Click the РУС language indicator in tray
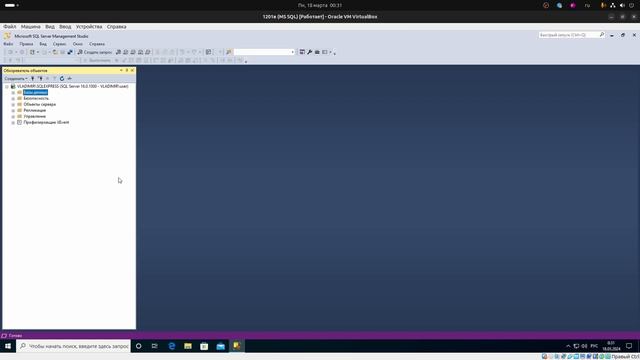 (594, 346)
